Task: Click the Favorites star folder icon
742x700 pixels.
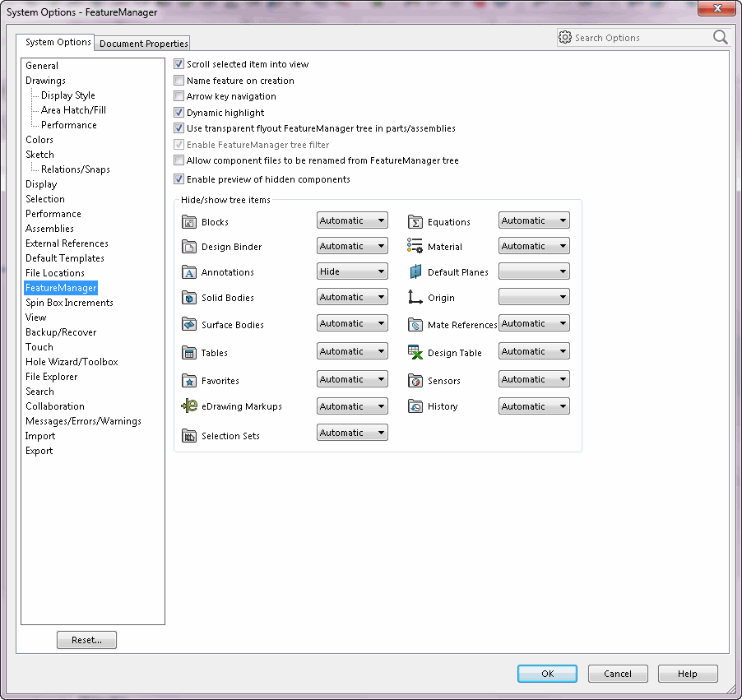Action: coord(189,380)
